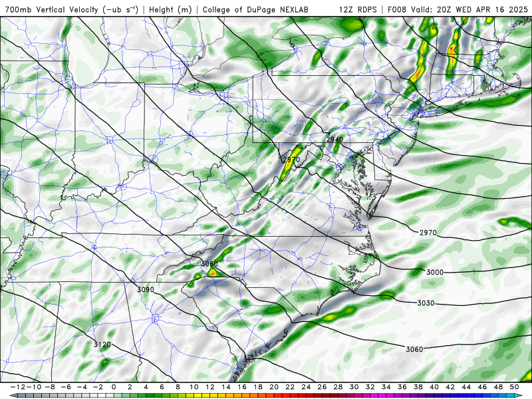Click the 26 value on the color scale
The width and height of the screenshot is (532, 399).
(323, 387)
